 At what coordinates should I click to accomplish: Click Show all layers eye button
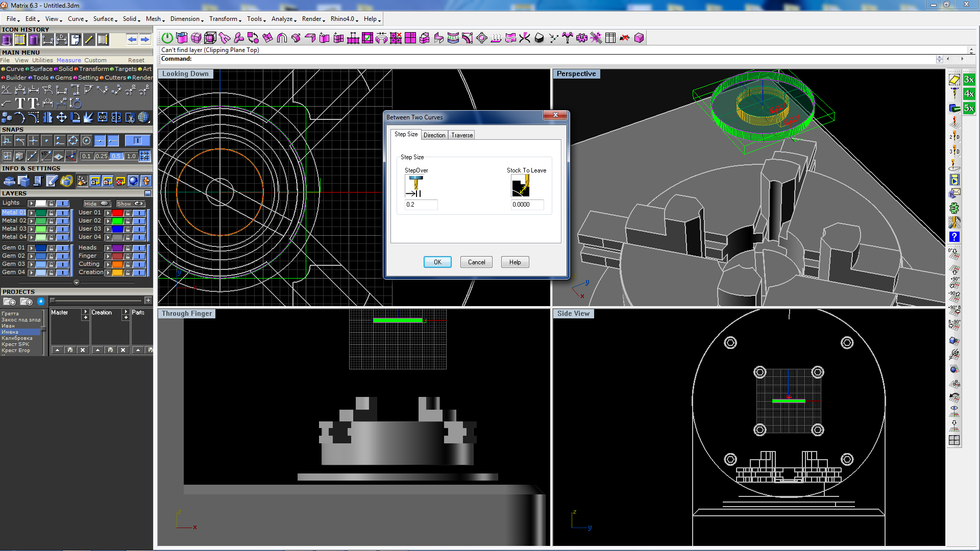[x=131, y=204]
